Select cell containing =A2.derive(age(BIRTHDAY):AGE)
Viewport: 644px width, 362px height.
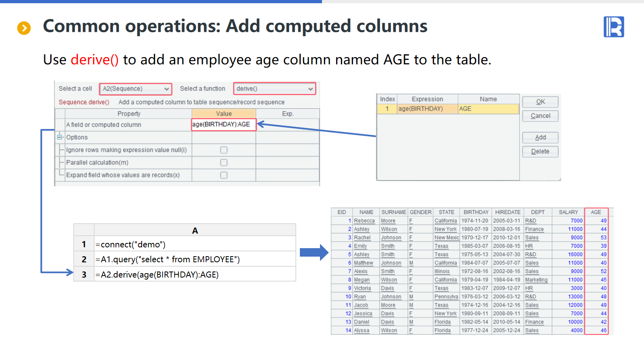[194, 275]
